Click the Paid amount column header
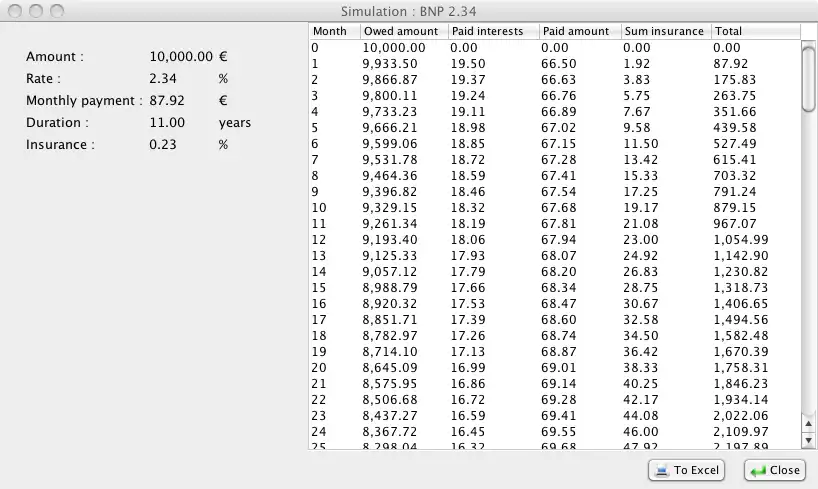This screenshot has width=818, height=489. 580,31
